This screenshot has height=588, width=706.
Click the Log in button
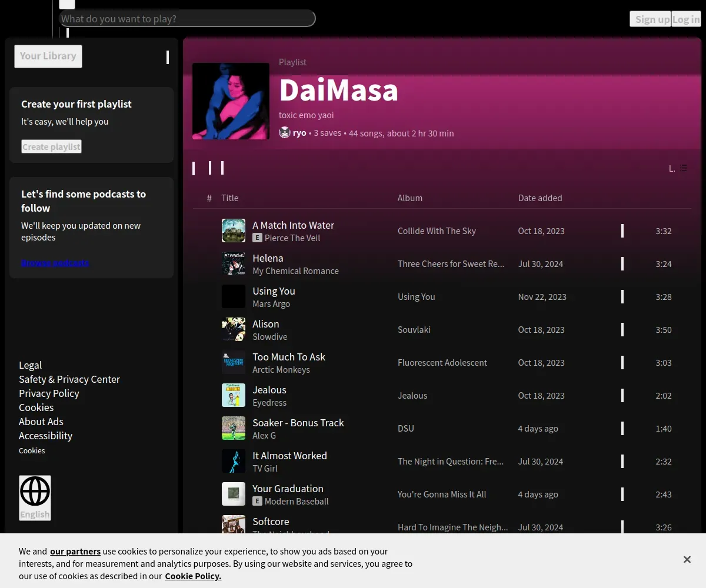click(686, 19)
